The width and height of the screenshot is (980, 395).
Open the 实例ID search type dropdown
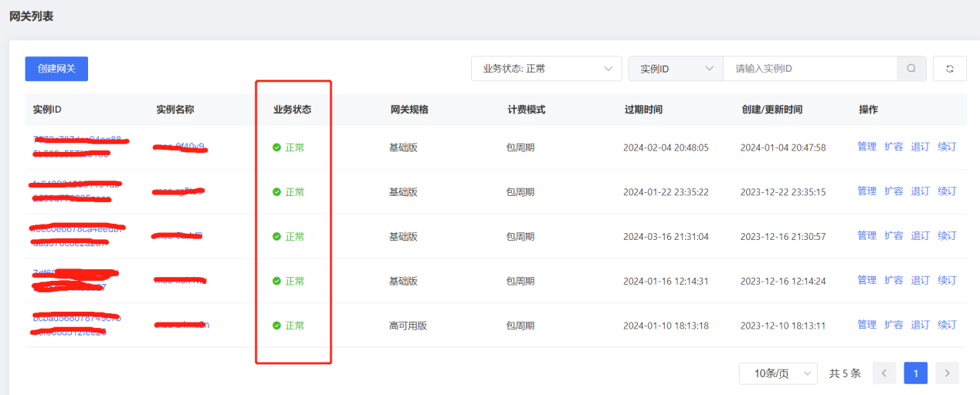click(676, 69)
